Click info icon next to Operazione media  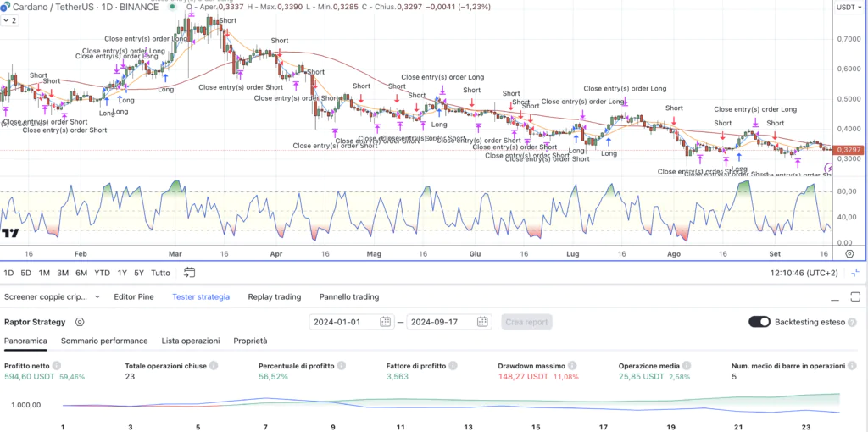click(687, 366)
